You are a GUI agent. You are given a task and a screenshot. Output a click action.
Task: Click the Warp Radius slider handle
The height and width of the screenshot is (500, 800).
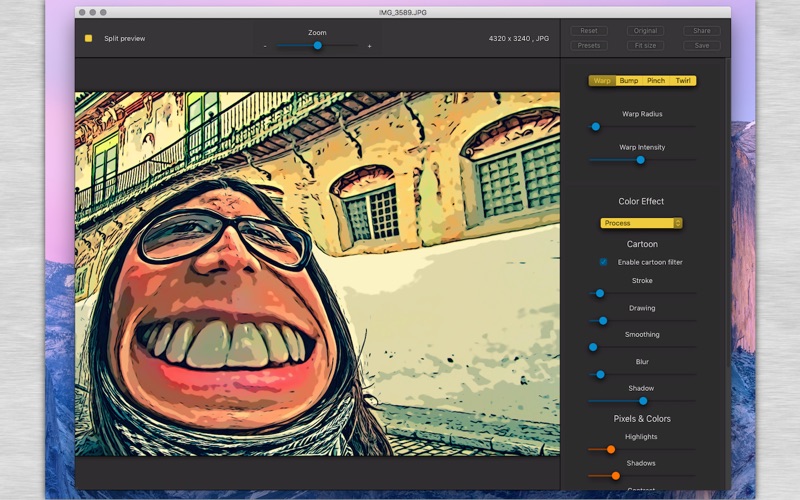click(x=595, y=127)
